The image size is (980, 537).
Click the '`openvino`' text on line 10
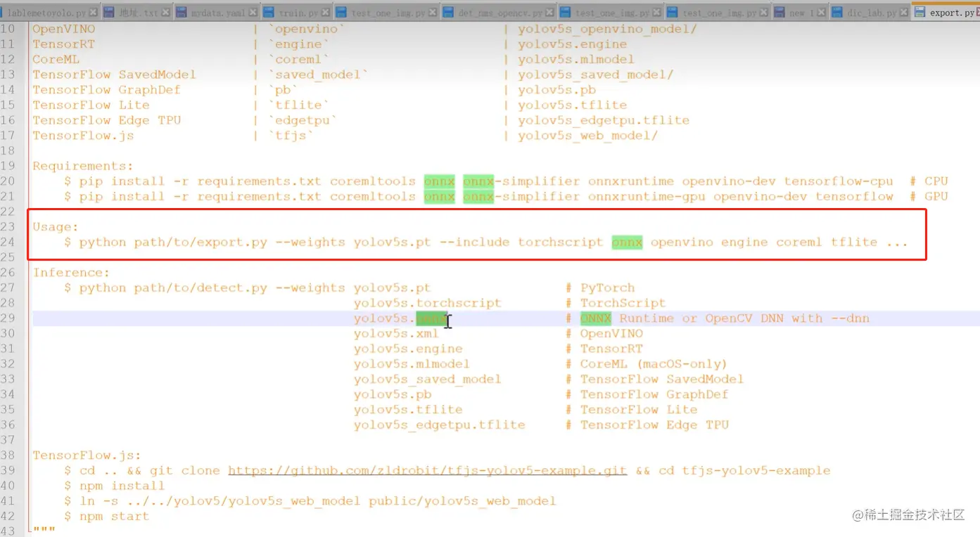pos(307,29)
